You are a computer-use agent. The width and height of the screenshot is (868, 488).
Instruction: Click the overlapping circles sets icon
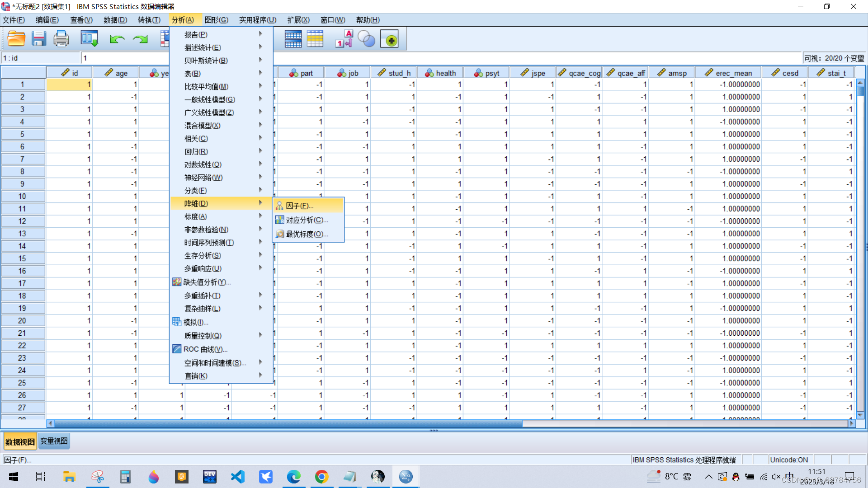tap(366, 39)
